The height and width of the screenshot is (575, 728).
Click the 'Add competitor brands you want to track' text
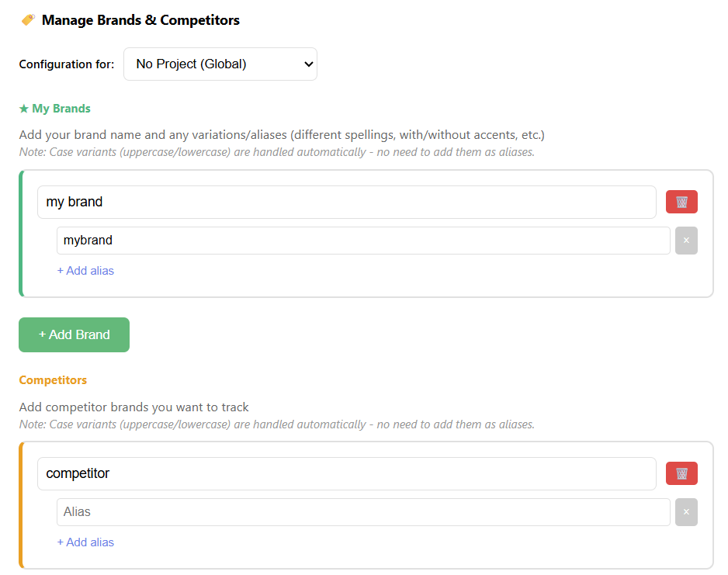point(133,407)
